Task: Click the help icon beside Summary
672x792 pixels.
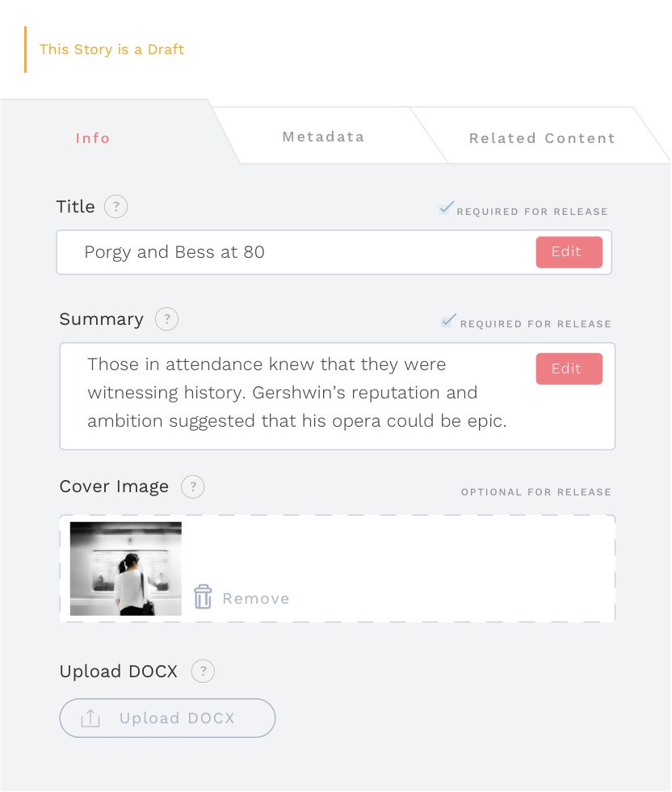Action: pyautogui.click(x=166, y=319)
